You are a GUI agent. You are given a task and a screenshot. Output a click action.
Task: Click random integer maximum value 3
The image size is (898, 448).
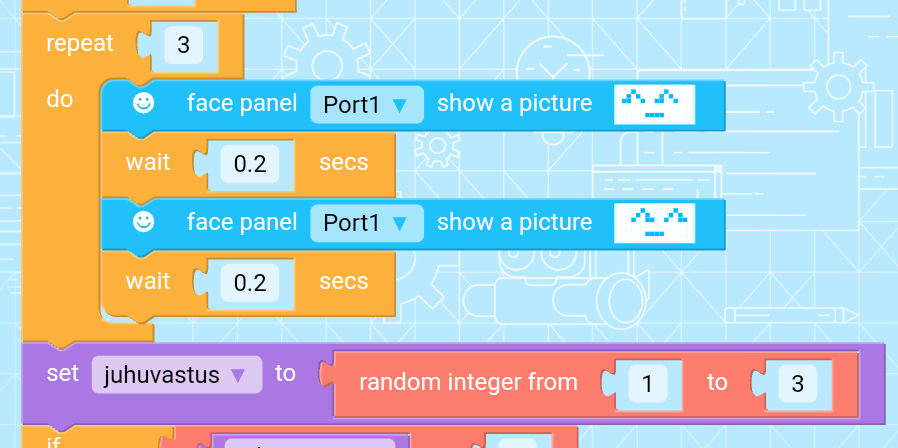[x=797, y=383]
